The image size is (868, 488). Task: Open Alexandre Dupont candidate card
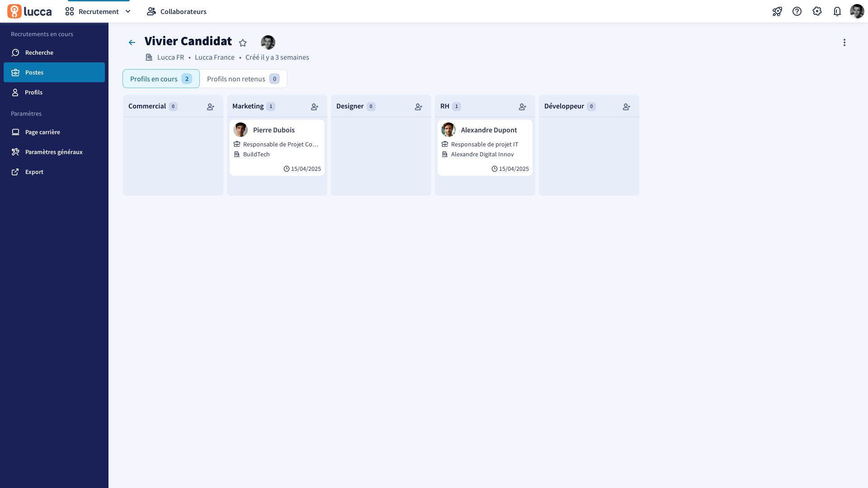(x=485, y=148)
